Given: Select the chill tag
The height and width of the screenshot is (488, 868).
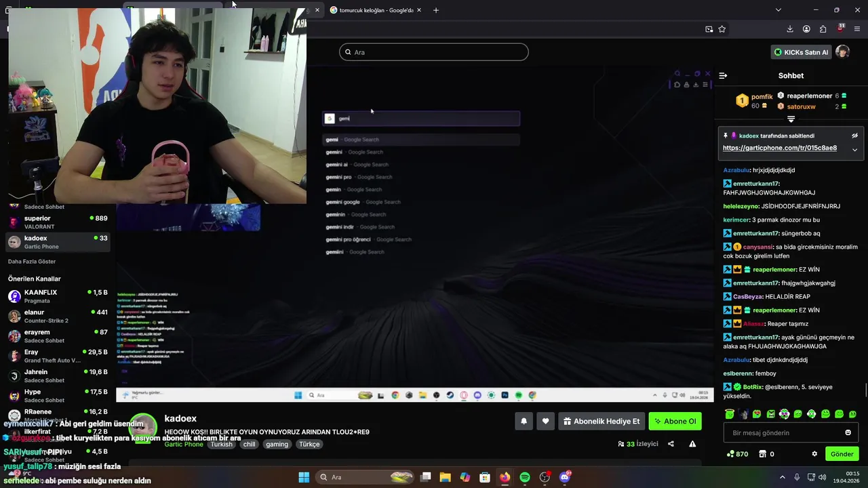Looking at the screenshot, I should (249, 444).
